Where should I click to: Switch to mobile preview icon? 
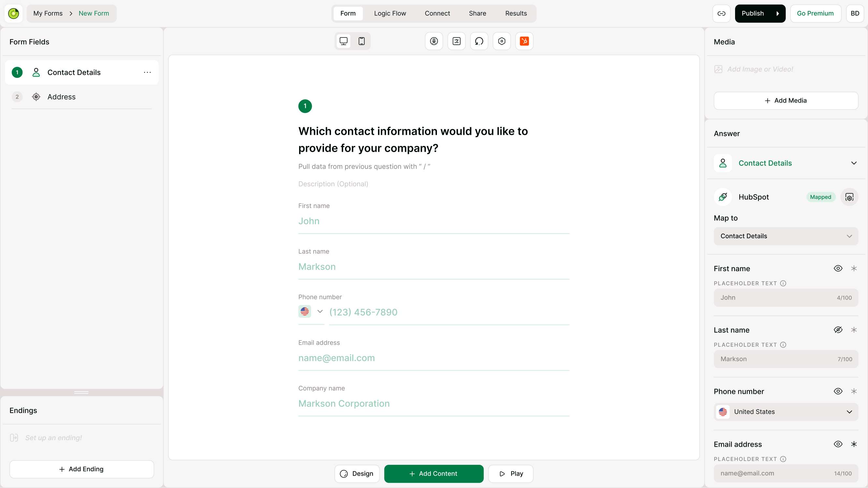point(362,41)
